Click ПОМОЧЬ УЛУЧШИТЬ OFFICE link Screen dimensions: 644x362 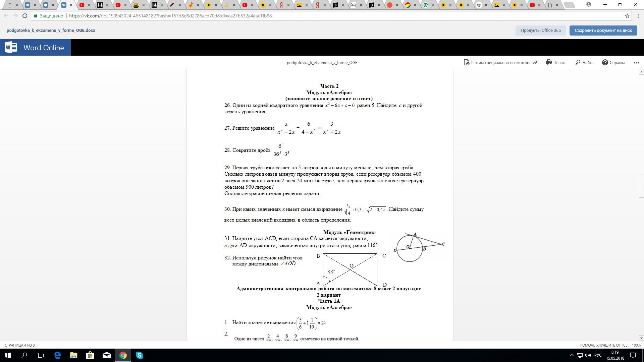(603, 345)
